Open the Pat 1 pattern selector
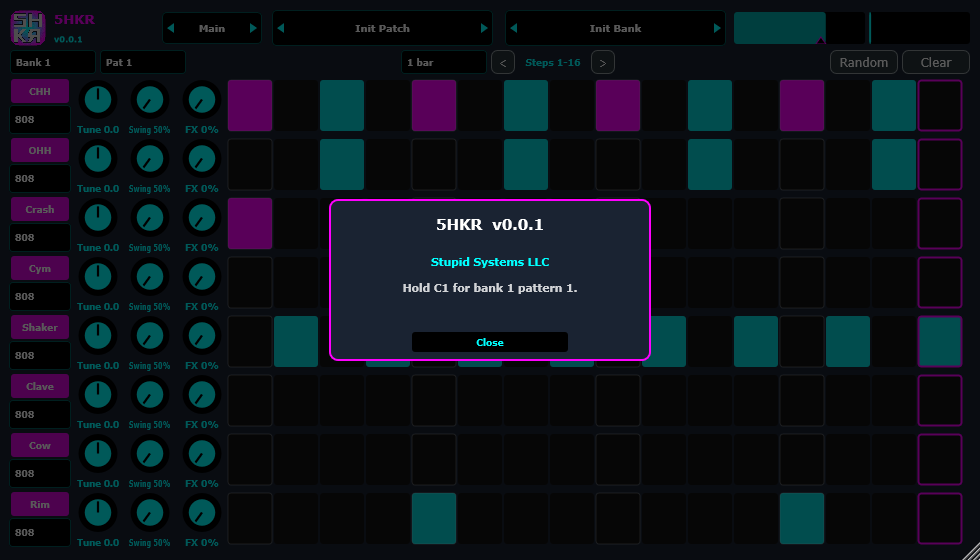 [x=143, y=62]
